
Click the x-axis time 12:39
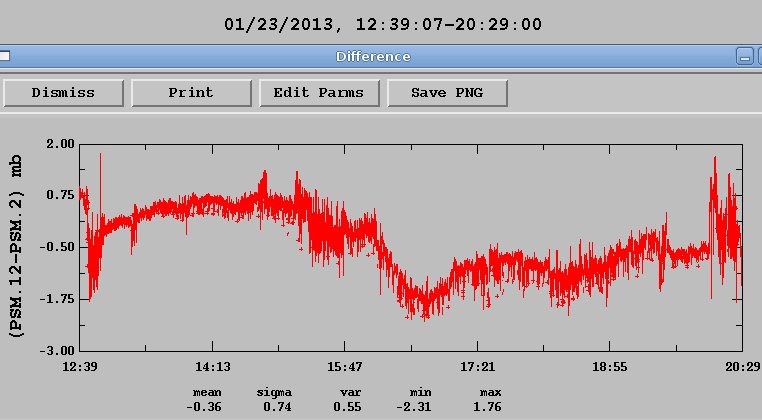click(x=80, y=367)
